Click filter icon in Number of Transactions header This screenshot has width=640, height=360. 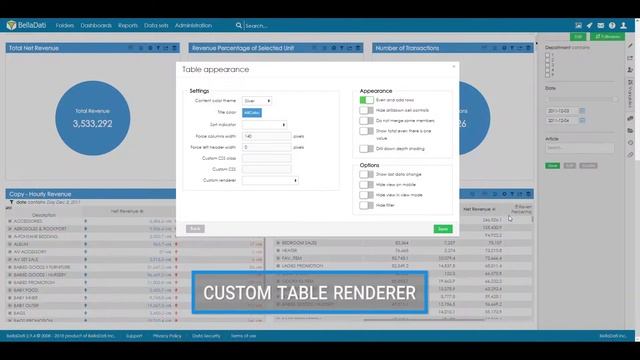click(512, 48)
